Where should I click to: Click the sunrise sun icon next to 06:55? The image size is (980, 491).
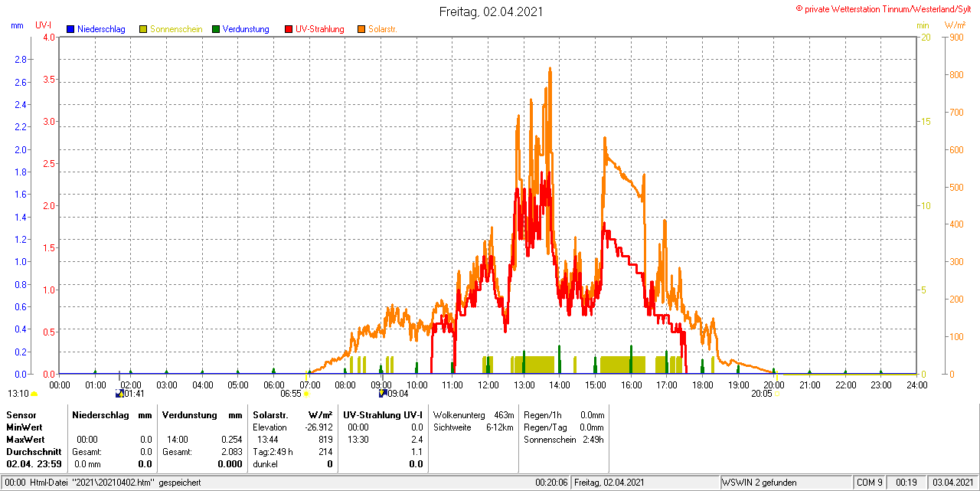pos(306,394)
